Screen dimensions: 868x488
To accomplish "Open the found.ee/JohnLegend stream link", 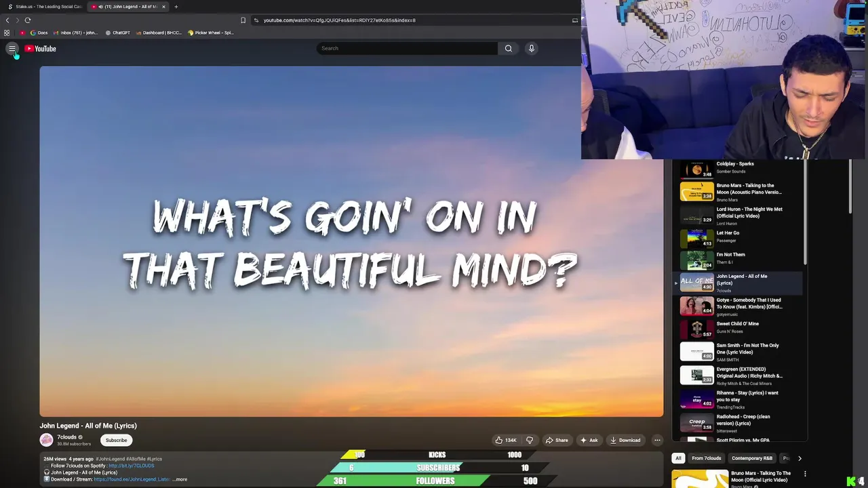I will click(x=132, y=479).
